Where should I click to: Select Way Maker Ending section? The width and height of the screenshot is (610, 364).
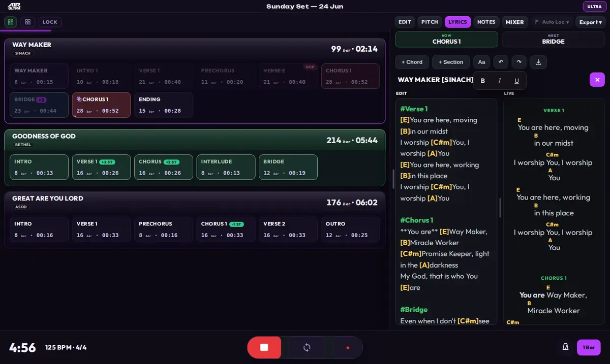(164, 105)
